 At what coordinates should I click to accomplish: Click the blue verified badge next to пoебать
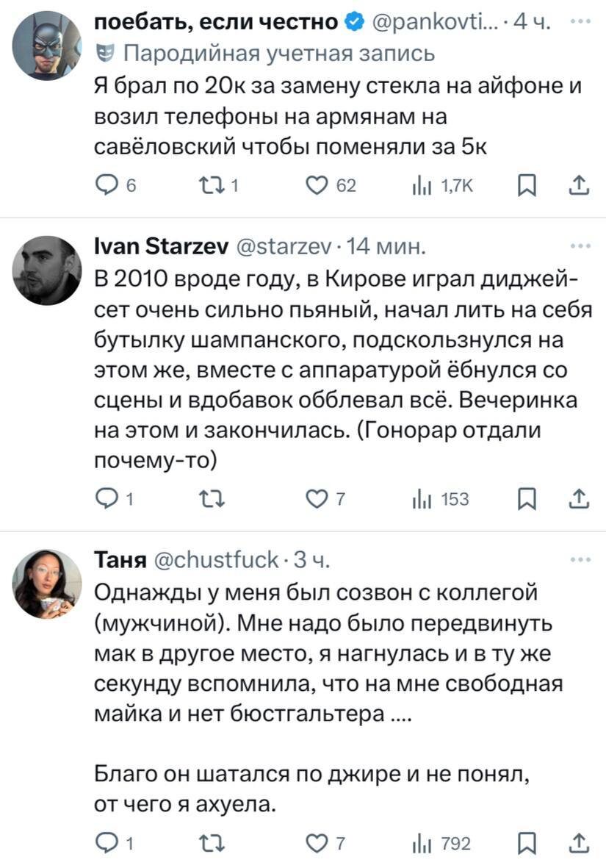tap(353, 21)
